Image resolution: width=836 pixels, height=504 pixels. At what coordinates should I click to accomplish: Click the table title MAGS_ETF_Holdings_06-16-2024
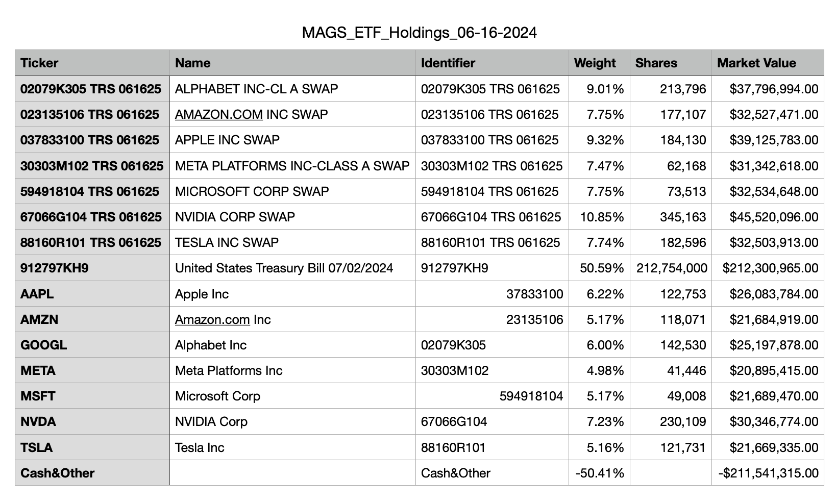click(x=420, y=33)
